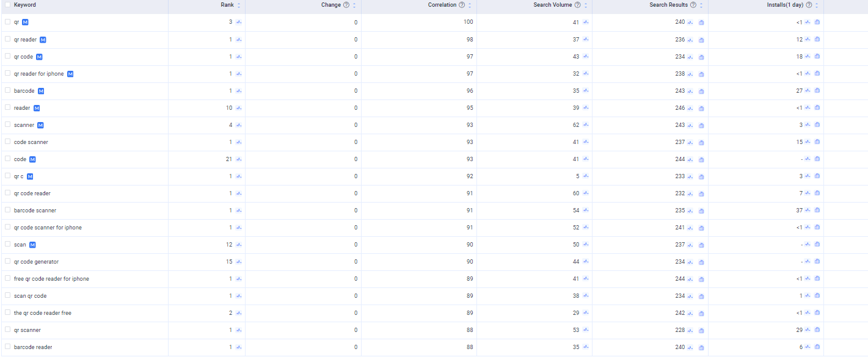Click the M badge beside "qr reader for iphone"

pyautogui.click(x=70, y=74)
